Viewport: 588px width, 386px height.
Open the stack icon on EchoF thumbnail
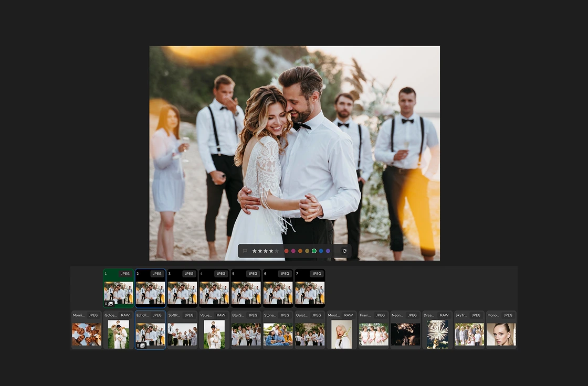point(142,346)
